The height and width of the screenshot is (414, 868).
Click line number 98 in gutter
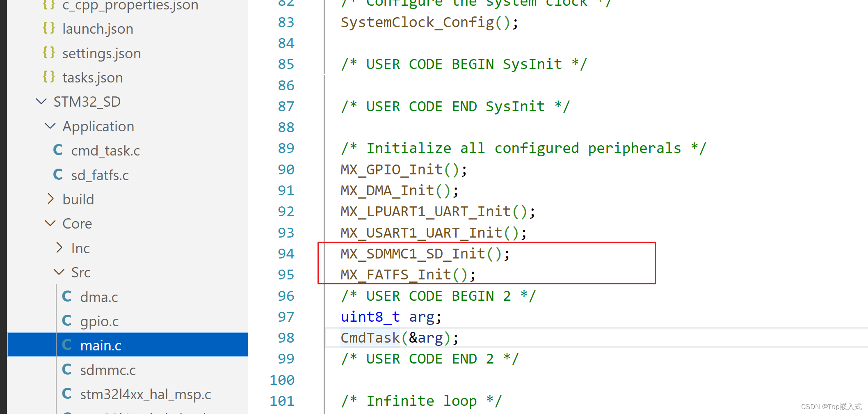286,338
